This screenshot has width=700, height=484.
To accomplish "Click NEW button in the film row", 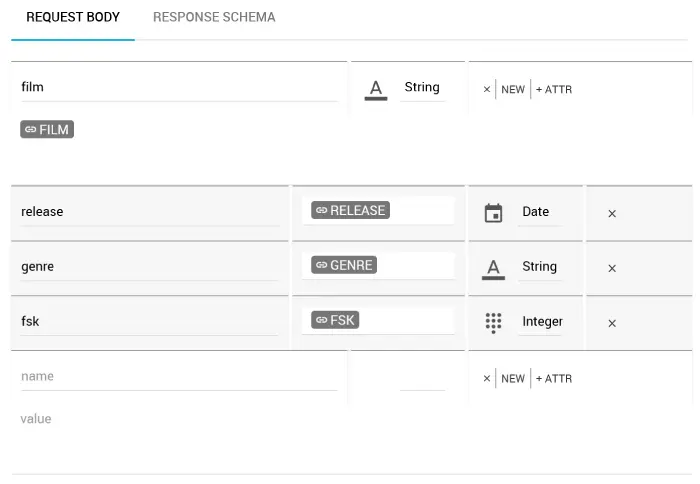I will coord(513,89).
